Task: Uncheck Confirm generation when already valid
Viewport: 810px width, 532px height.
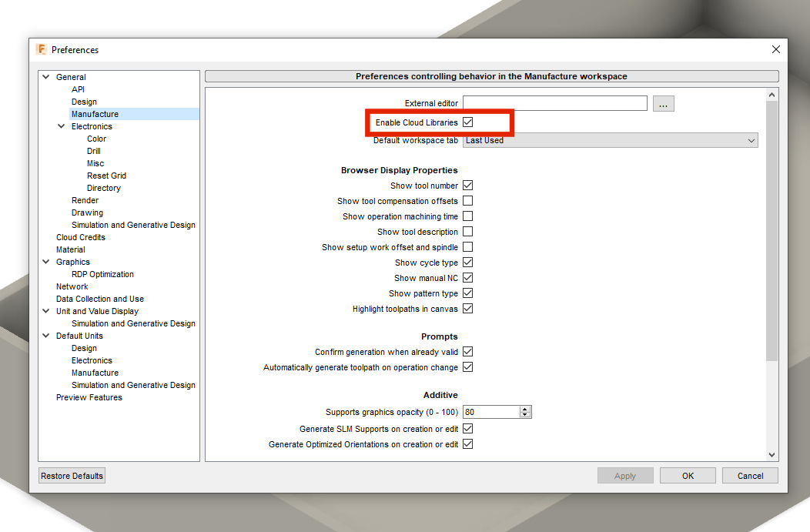Action: [x=467, y=352]
